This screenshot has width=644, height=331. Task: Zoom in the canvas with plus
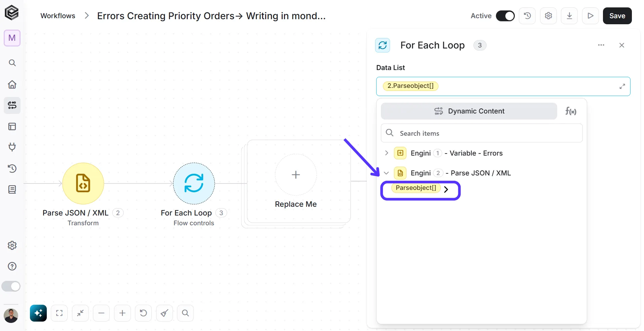(122, 313)
